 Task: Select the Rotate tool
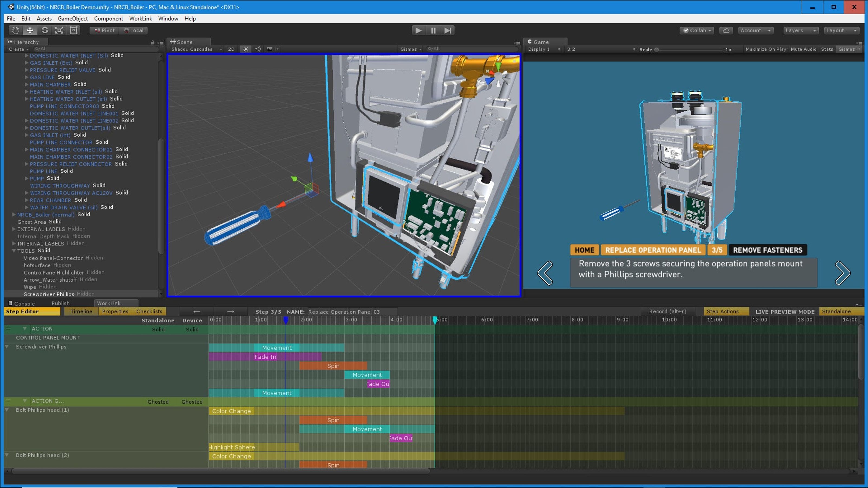pos(44,30)
